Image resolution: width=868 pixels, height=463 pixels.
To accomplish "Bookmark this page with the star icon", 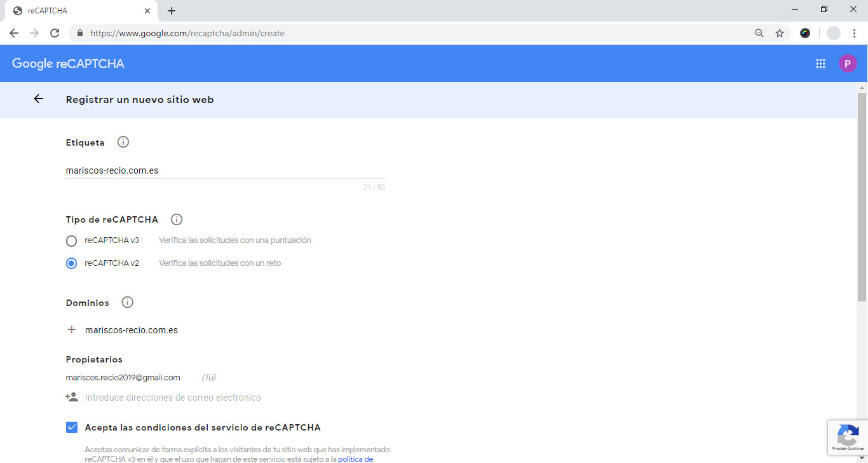I will [780, 33].
